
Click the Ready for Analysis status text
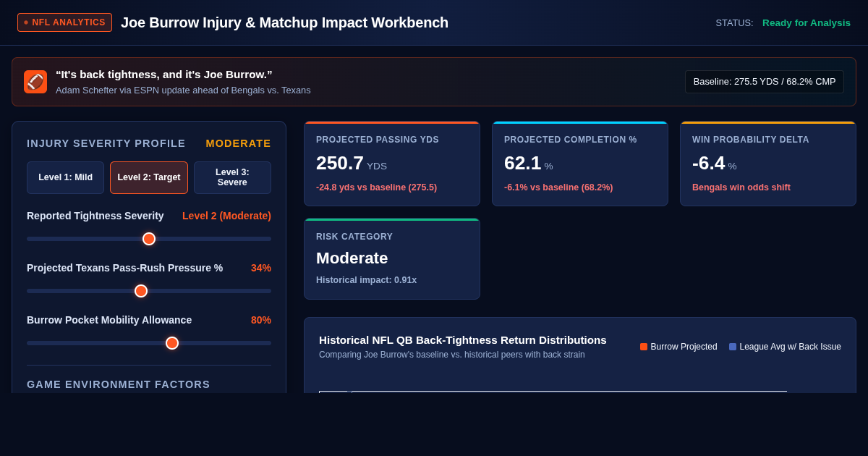pos(807,22)
